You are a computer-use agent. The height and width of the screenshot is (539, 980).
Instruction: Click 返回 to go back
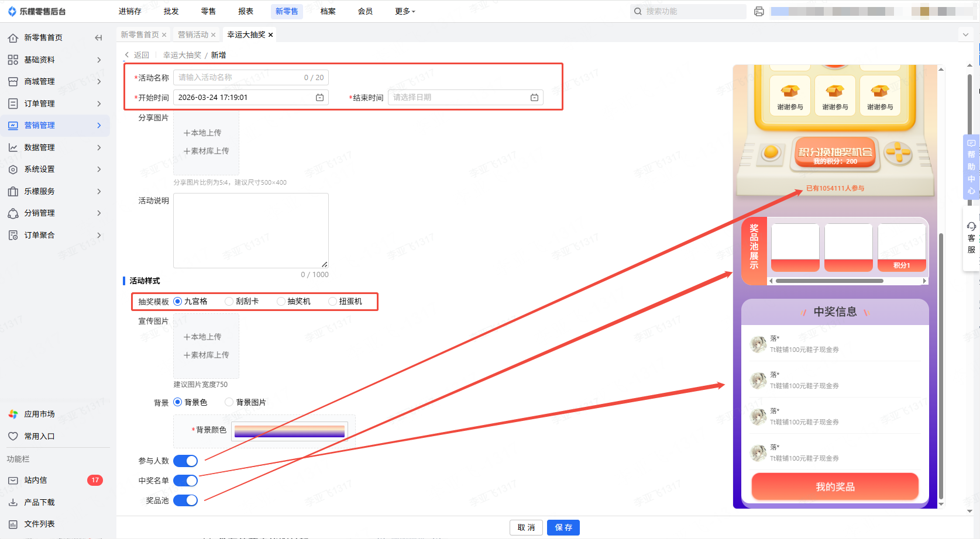click(137, 55)
